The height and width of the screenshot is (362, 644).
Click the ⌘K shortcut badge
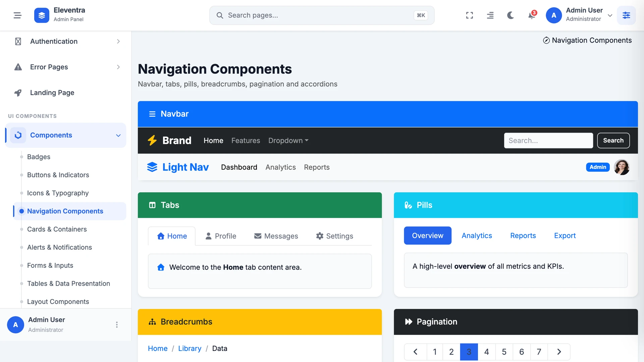coord(421,15)
